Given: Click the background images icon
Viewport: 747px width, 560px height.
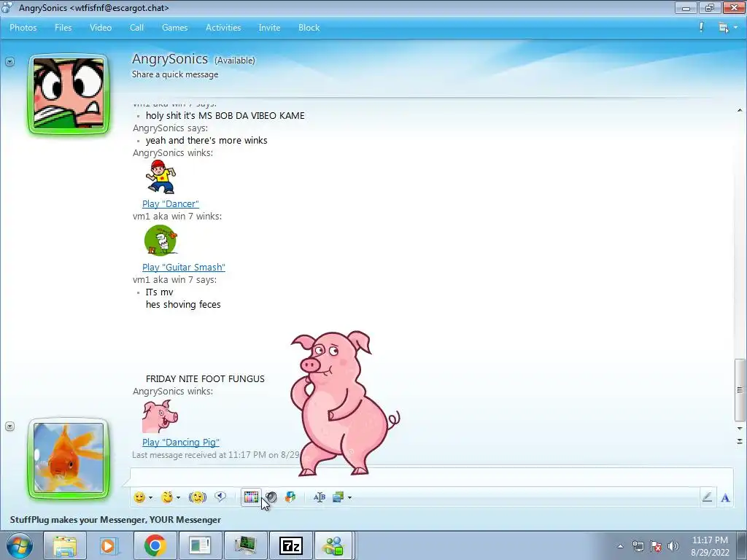Looking at the screenshot, I should 338,497.
